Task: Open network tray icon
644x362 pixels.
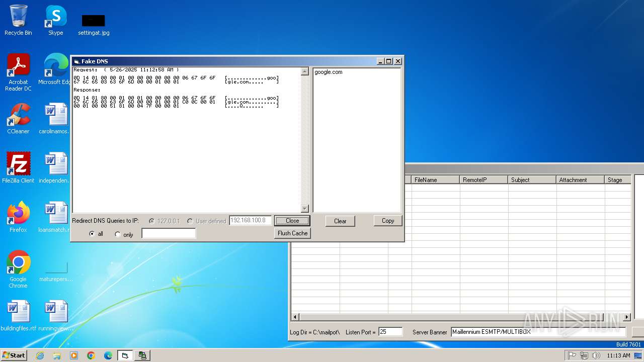Action: [x=584, y=355]
